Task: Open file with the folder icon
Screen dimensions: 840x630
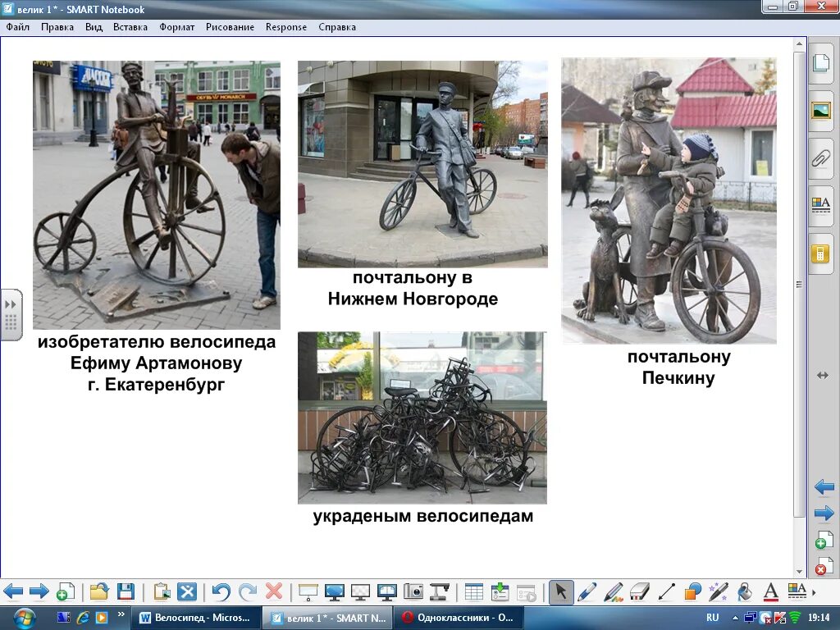Action: click(x=99, y=592)
